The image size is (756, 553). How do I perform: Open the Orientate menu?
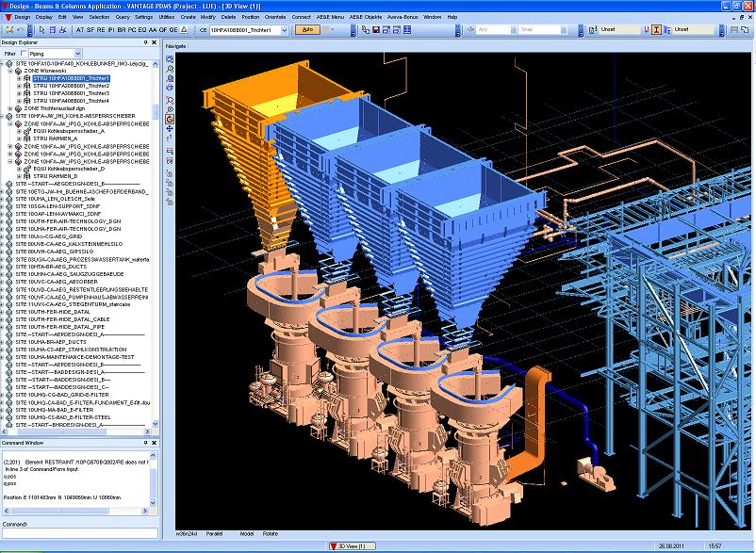click(x=274, y=17)
